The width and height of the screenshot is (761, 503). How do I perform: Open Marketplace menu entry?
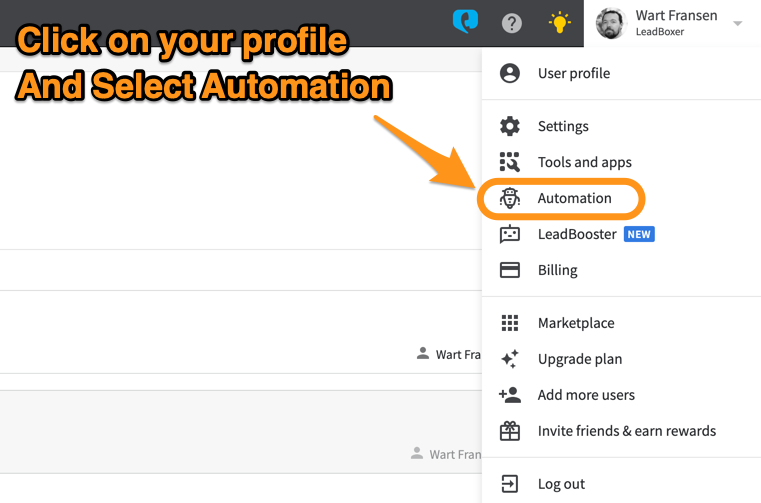576,323
